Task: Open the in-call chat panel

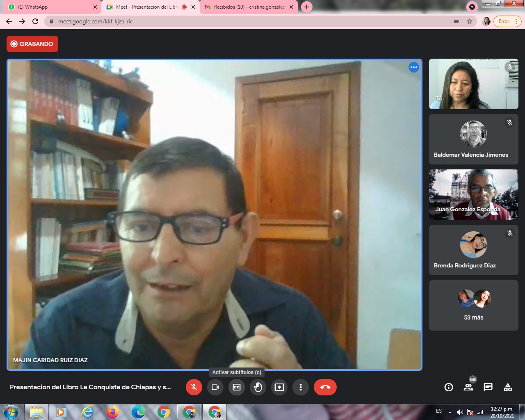Action: [x=488, y=387]
